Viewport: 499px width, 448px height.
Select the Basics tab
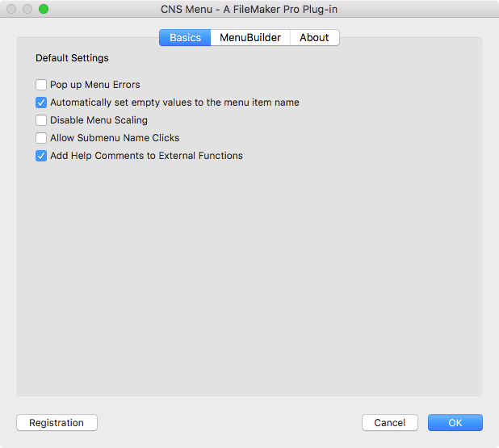pyautogui.click(x=185, y=38)
